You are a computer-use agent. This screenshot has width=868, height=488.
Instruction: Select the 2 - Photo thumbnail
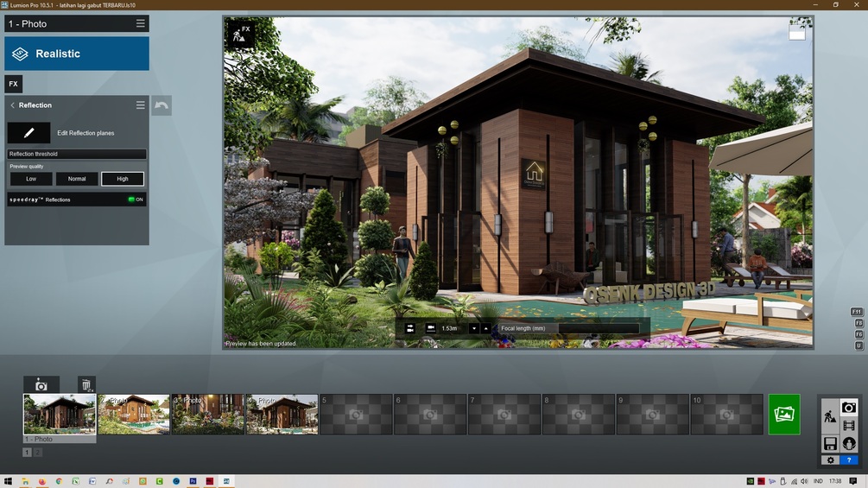[134, 414]
